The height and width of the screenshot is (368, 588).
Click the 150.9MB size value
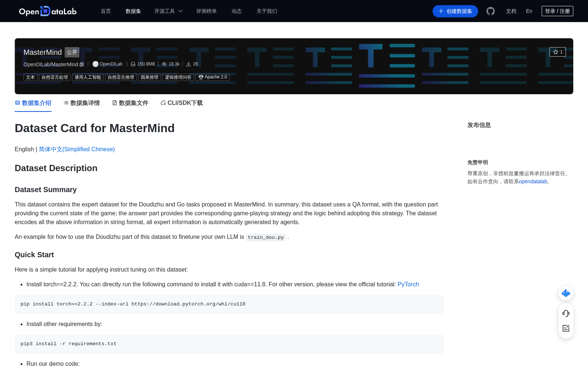pos(146,64)
